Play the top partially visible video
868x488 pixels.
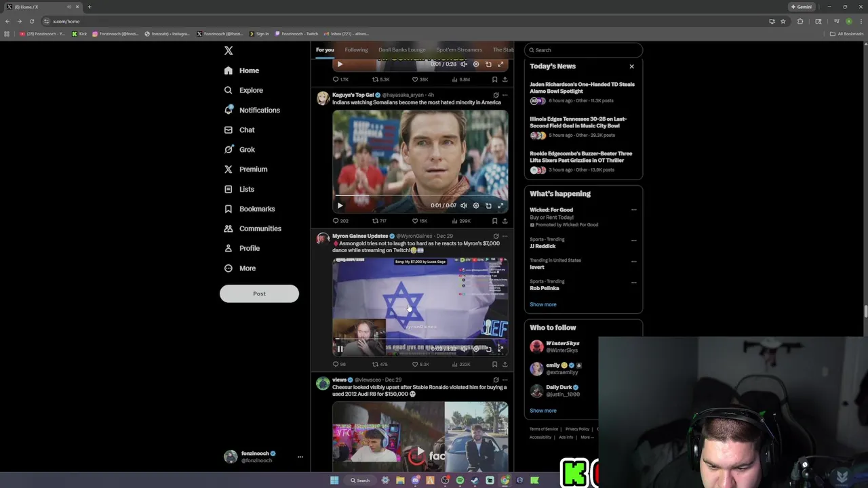pos(340,64)
